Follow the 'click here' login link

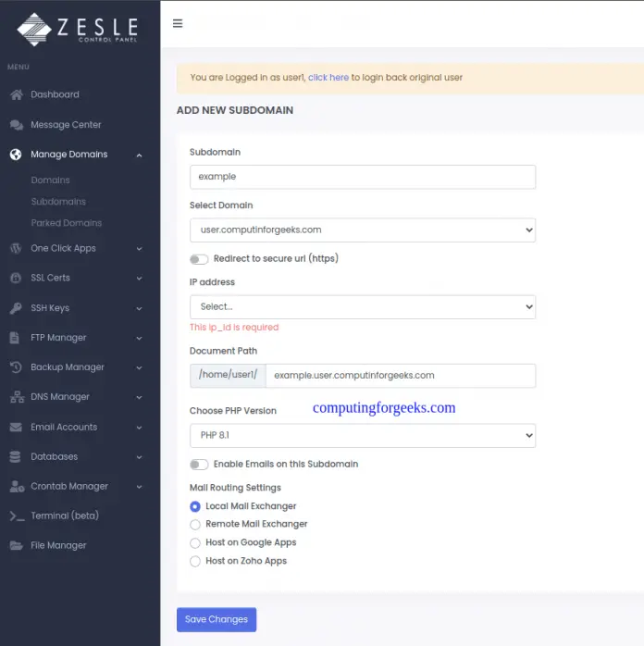328,78
